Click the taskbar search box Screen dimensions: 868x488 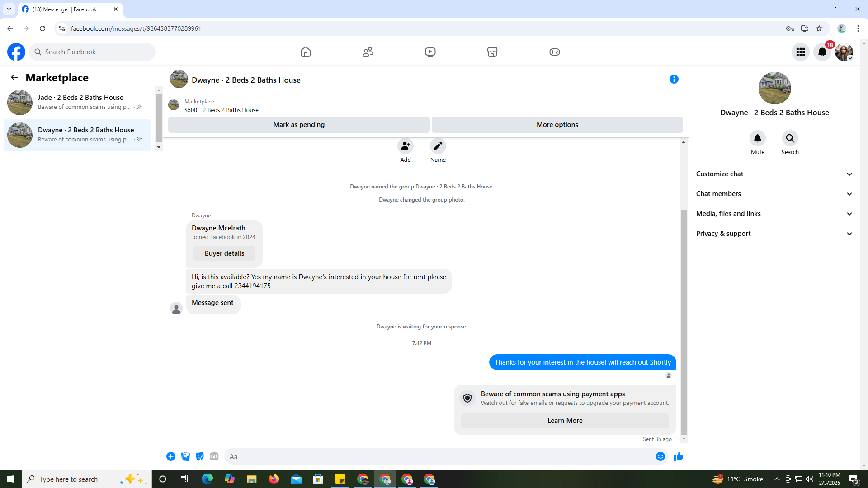click(x=86, y=479)
